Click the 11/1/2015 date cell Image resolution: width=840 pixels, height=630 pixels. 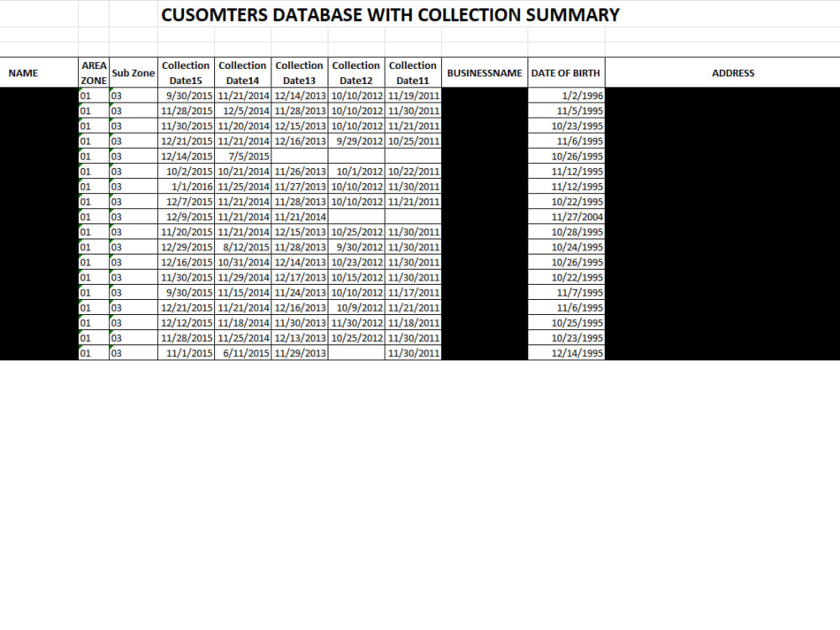pos(186,353)
